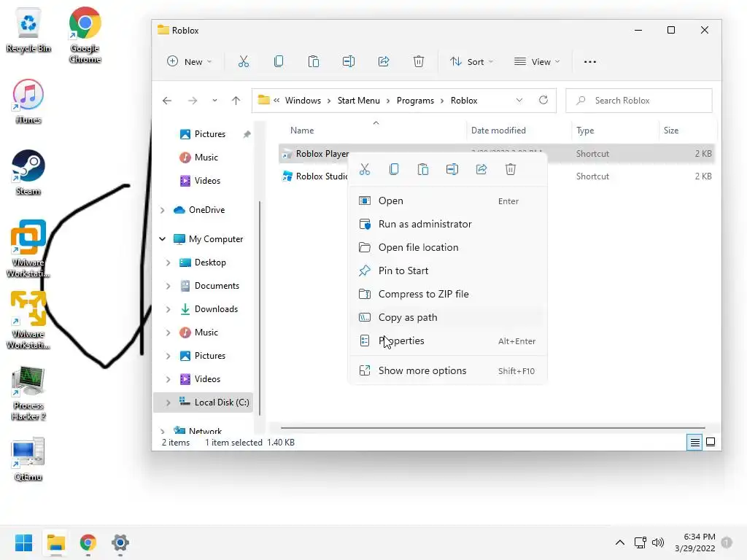Click the horizontal scrollbar of the file list

(492, 427)
